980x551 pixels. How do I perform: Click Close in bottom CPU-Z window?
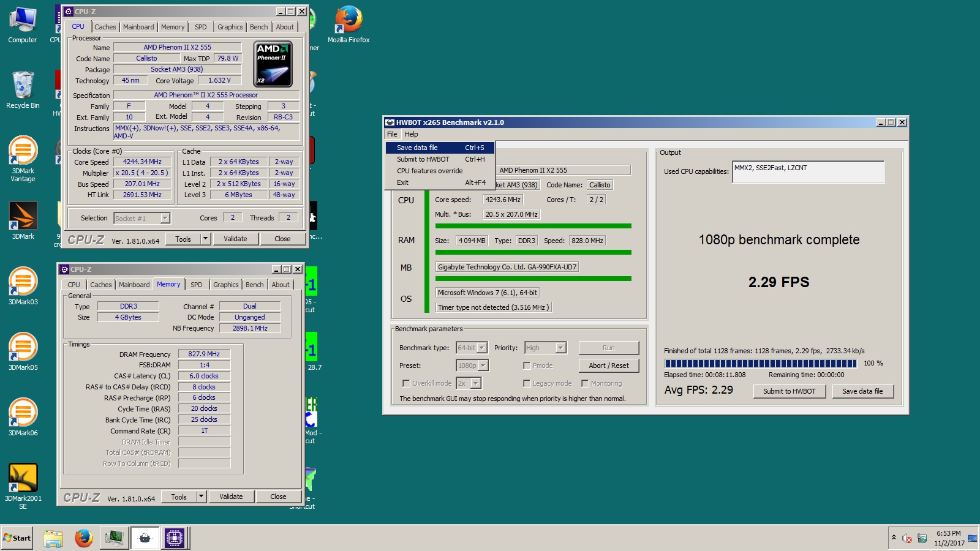pyautogui.click(x=278, y=497)
